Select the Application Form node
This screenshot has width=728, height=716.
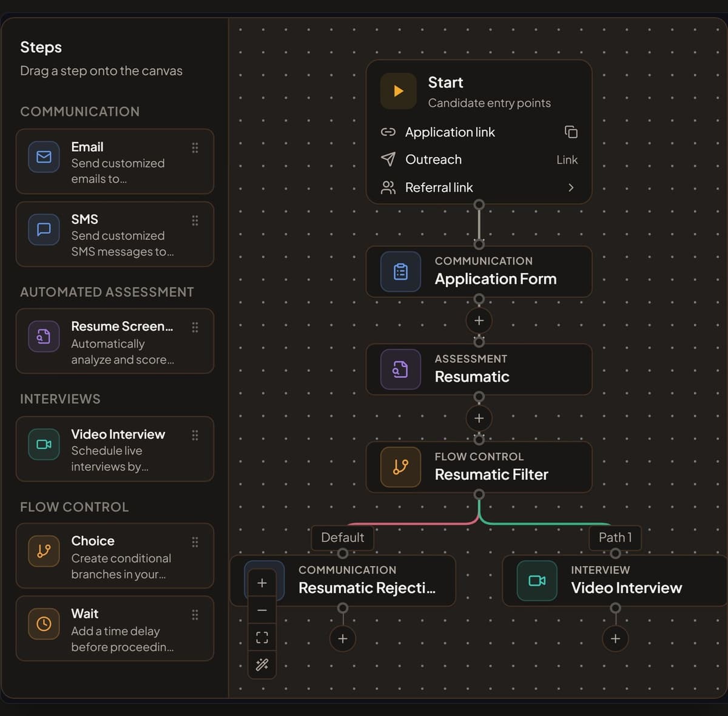(x=479, y=272)
